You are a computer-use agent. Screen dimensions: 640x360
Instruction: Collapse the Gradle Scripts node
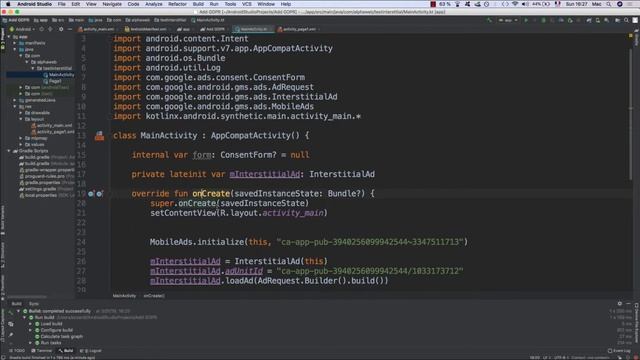click(9, 151)
